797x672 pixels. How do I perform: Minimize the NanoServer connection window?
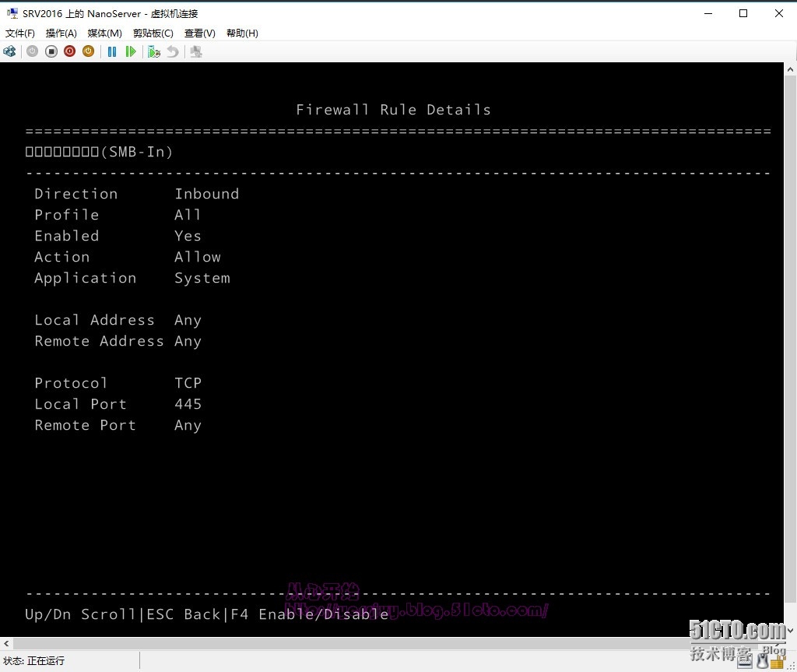click(708, 13)
